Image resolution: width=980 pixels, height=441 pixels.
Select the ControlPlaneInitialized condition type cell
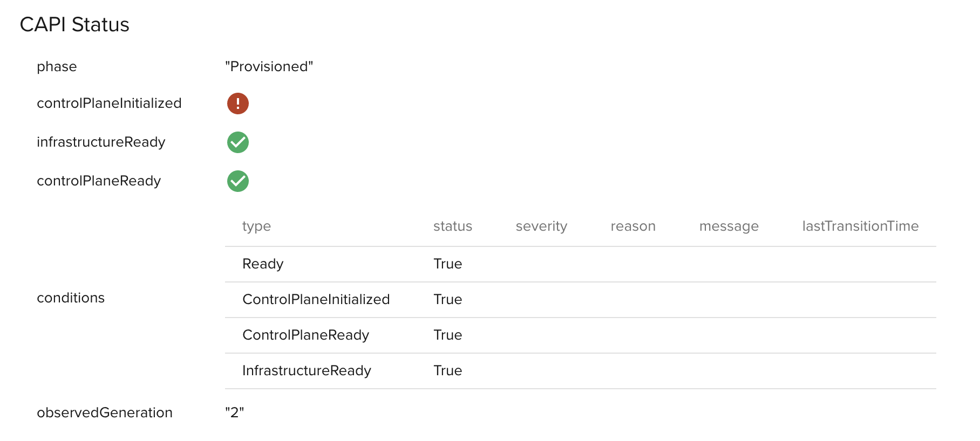click(316, 299)
